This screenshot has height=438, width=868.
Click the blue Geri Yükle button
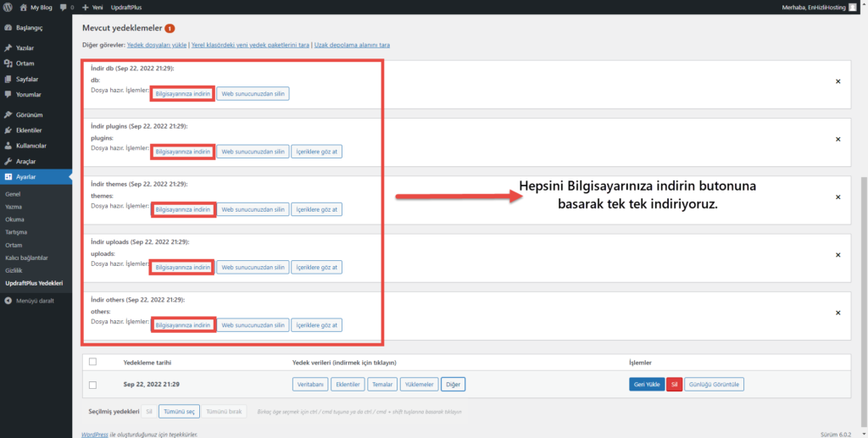[x=647, y=385]
